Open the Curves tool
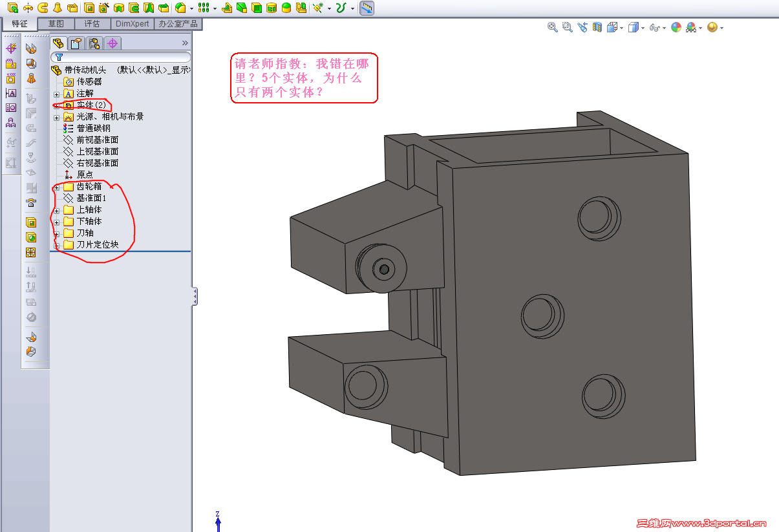779x532 pixels. click(x=341, y=8)
